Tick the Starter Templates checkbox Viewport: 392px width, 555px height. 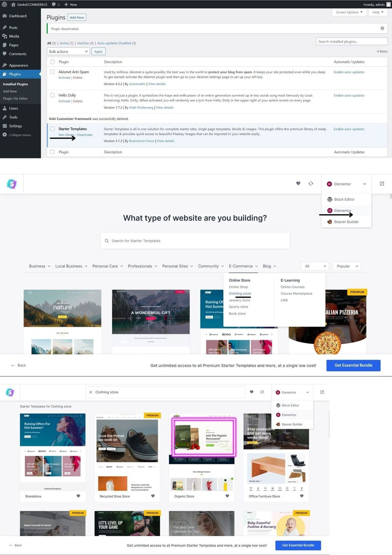click(x=53, y=129)
